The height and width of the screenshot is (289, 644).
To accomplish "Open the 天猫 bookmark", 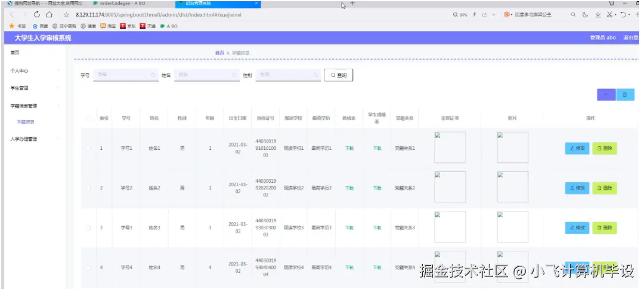I will [x=148, y=26].
